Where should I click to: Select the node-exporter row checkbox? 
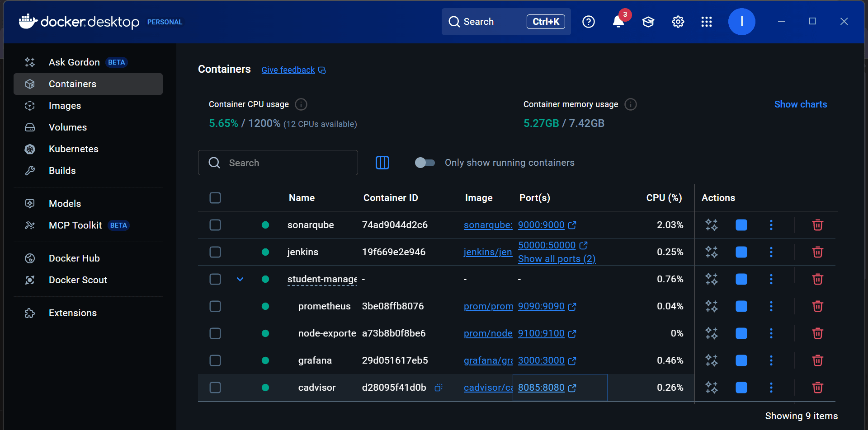click(215, 333)
